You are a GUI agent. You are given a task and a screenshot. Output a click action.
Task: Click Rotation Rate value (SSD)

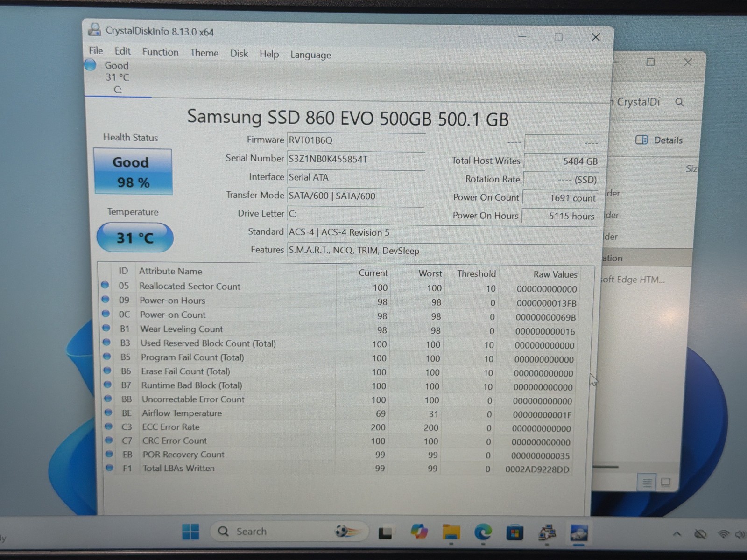pos(561,180)
